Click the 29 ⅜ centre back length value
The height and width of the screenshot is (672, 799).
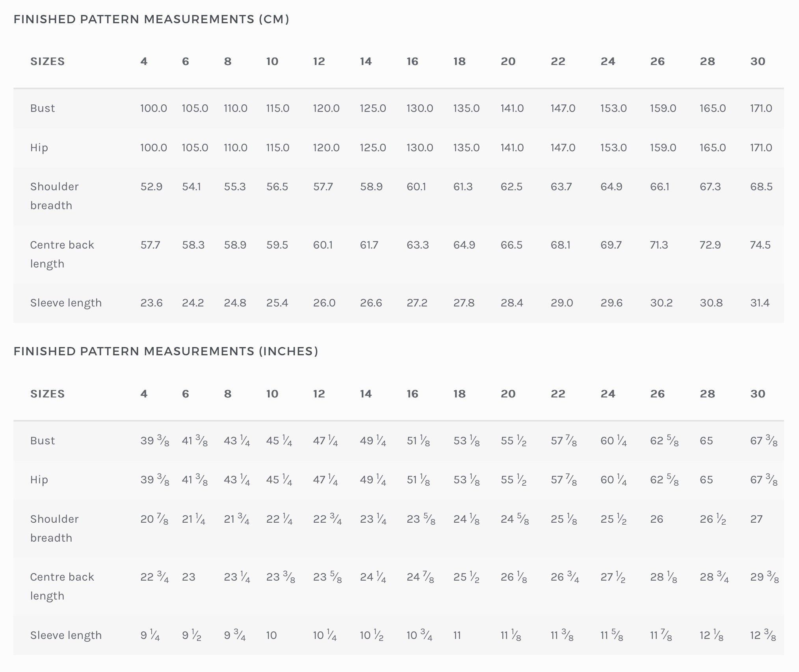pyautogui.click(x=764, y=577)
